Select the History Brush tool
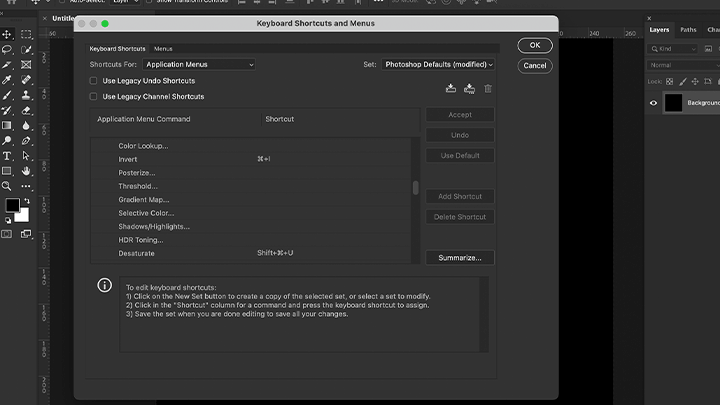 [x=7, y=110]
